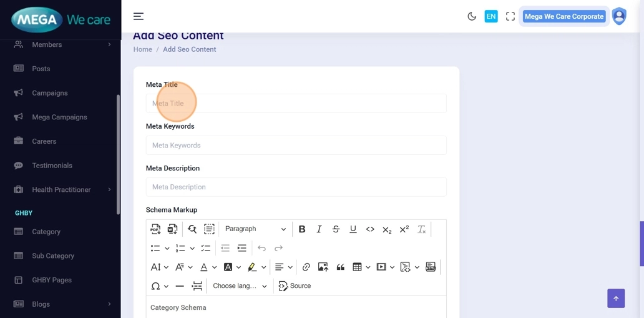Screen dimensions: 644x318
Task: Insert a link using the link icon
Action: 306,267
